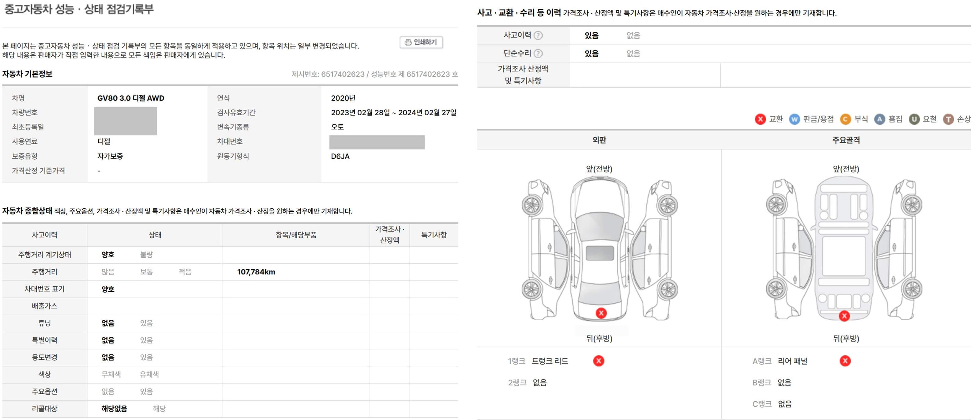The width and height of the screenshot is (980, 420).
Task: Click the print (인쇄하기) button
Action: pos(421,42)
